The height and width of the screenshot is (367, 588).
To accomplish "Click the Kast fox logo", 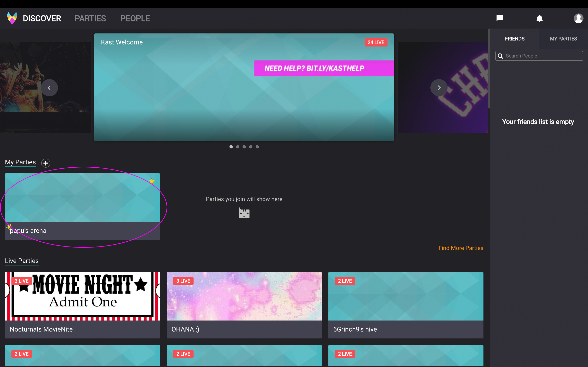I will 12,18.
